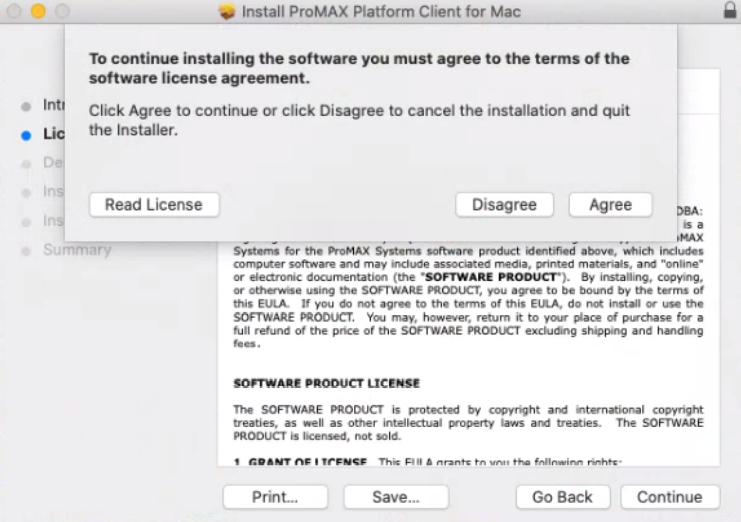The height and width of the screenshot is (522, 741).
Task: Open Read License in the dialog
Action: (154, 205)
